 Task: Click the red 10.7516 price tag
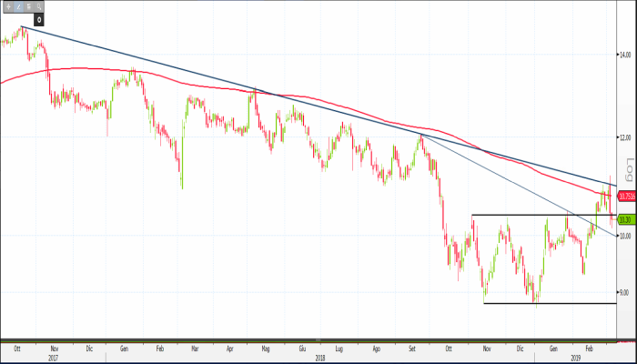coord(625,196)
